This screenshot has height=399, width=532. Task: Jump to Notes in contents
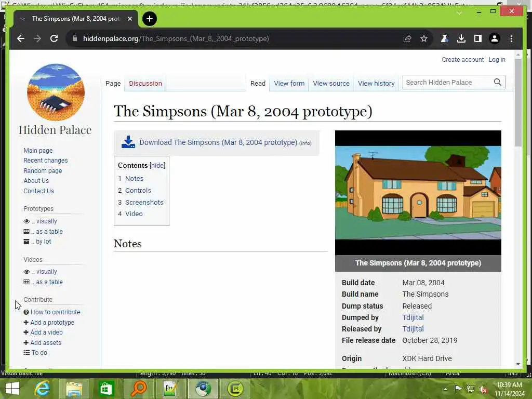[x=134, y=179]
